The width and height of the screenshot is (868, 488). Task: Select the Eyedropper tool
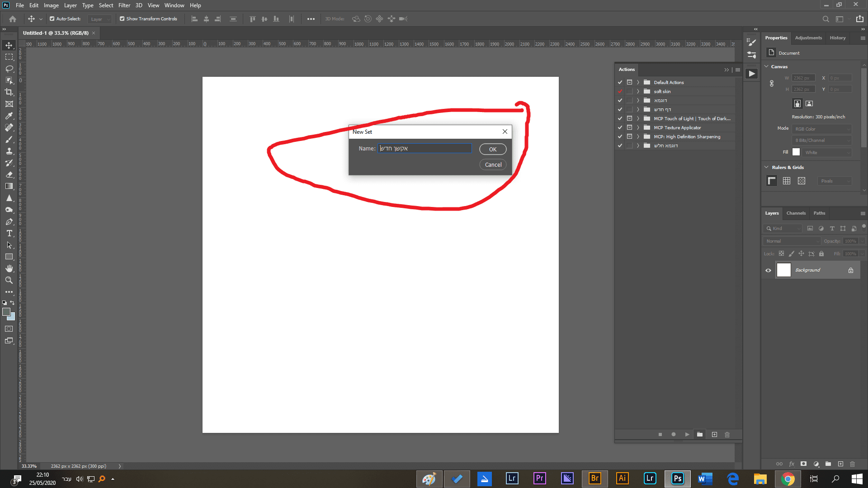click(x=9, y=116)
